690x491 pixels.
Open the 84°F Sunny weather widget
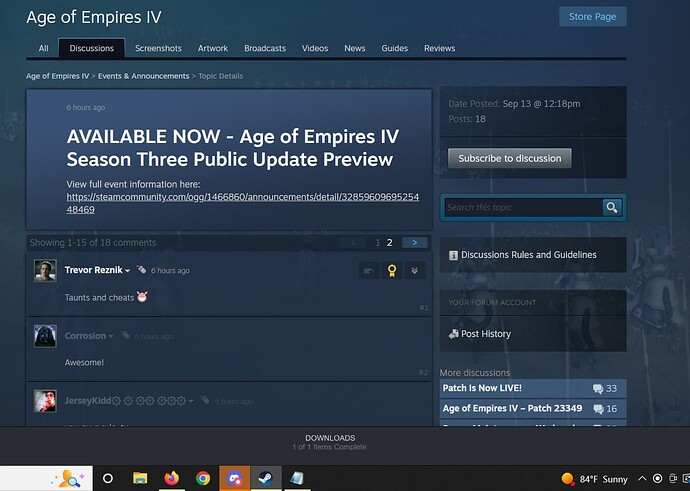coord(594,479)
